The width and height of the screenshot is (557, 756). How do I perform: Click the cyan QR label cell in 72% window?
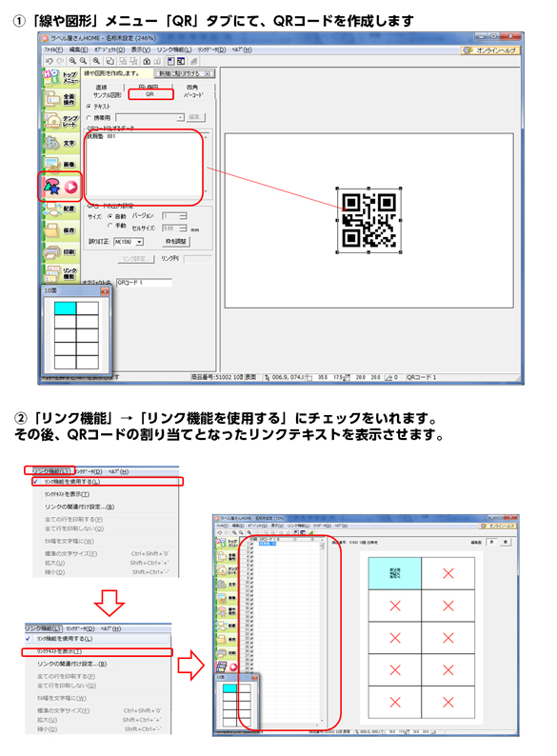pos(394,573)
